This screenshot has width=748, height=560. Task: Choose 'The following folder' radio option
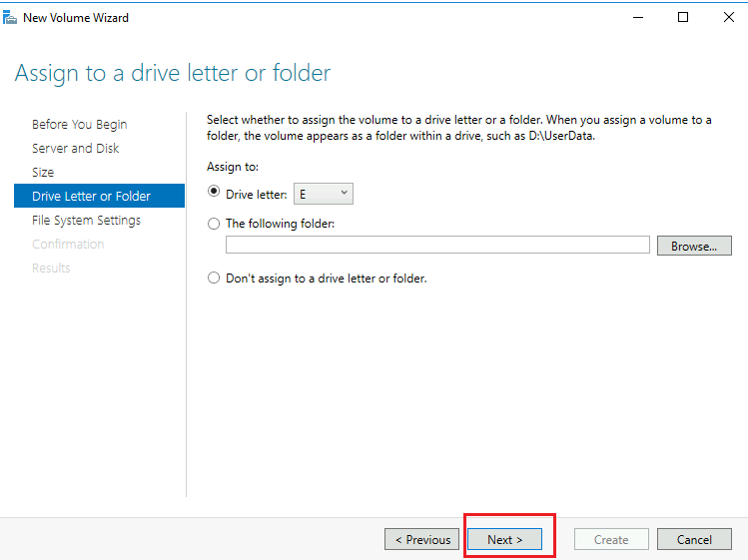point(214,224)
